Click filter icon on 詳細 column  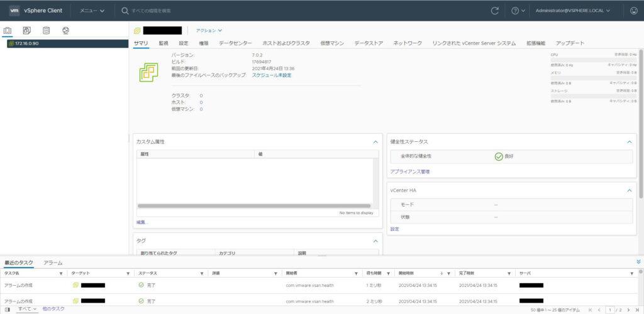pyautogui.click(x=276, y=273)
